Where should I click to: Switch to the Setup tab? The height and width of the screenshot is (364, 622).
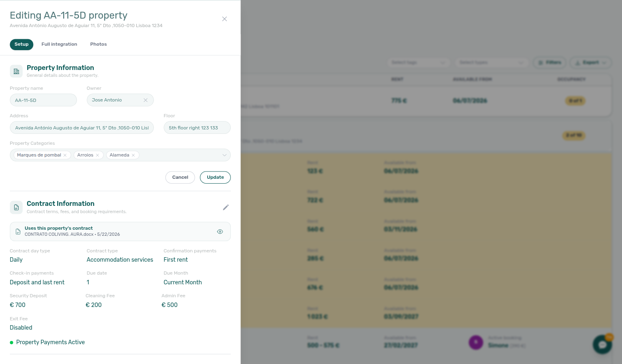click(21, 44)
